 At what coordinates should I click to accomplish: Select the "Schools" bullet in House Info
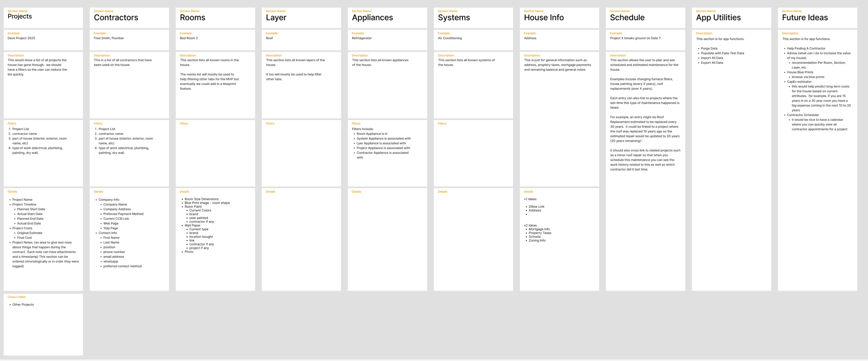534,237
